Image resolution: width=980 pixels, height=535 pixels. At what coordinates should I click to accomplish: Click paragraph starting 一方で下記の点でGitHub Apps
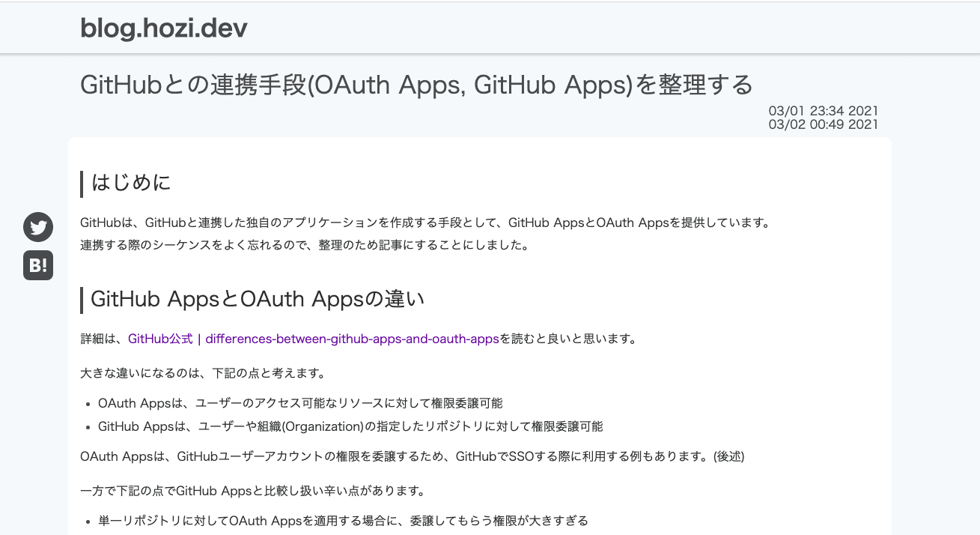(x=253, y=492)
